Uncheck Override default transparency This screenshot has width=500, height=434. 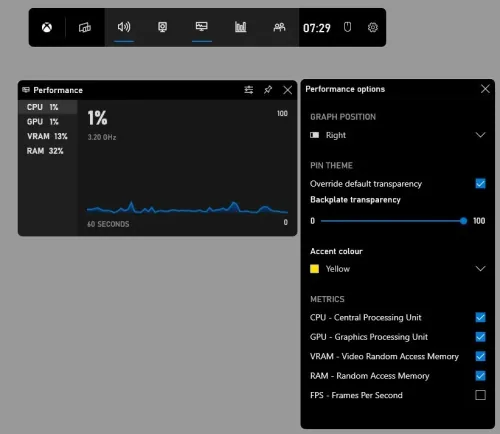480,184
